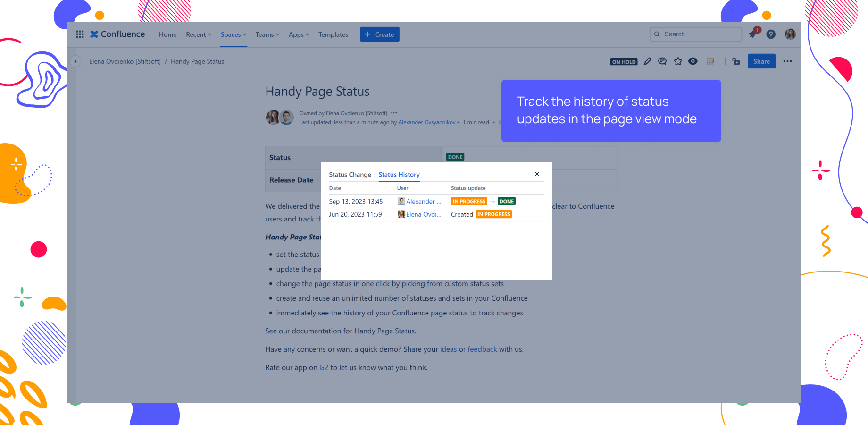Click the DONE status in the page table
The image size is (868, 425).
455,157
